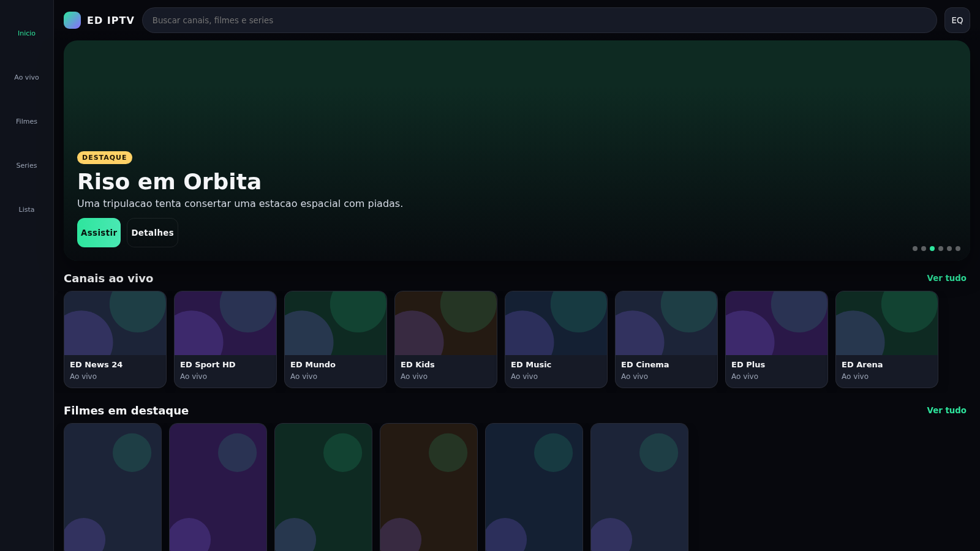Image resolution: width=980 pixels, height=551 pixels.
Task: Select the active third carousel dot
Action: click(932, 249)
